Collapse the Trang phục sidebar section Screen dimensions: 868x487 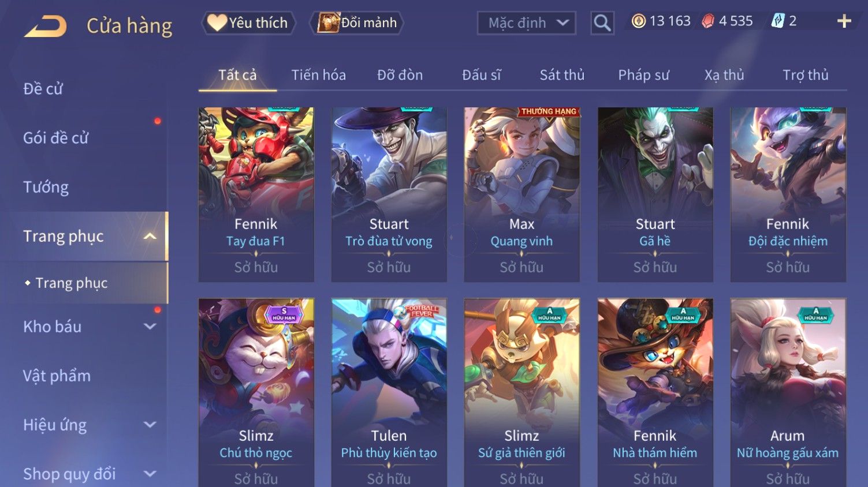click(x=150, y=237)
